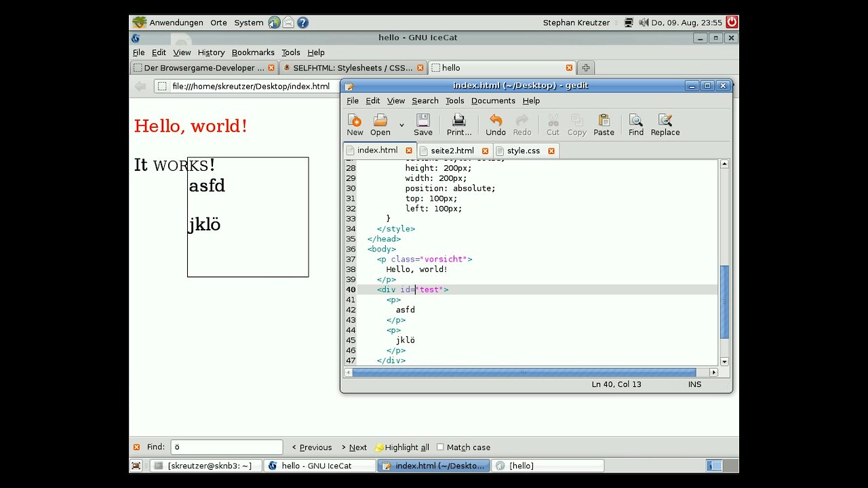Open the Orte menu in panel
The height and width of the screenshot is (488, 868).
[x=218, y=22]
